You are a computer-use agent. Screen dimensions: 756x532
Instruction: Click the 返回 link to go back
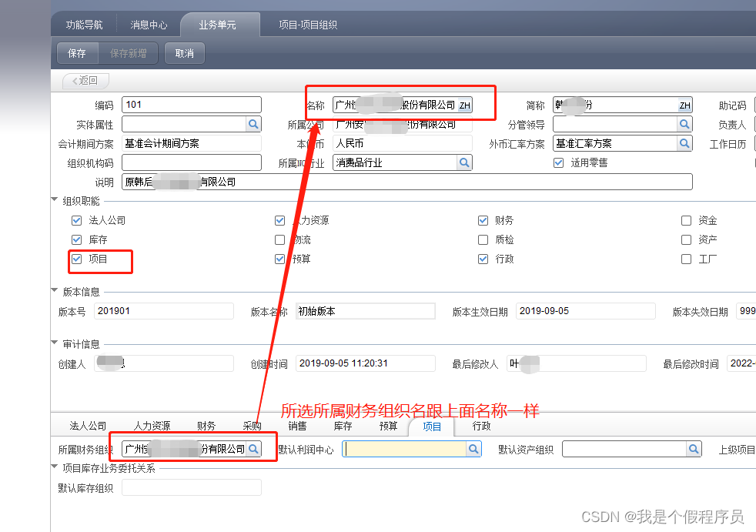[x=85, y=80]
